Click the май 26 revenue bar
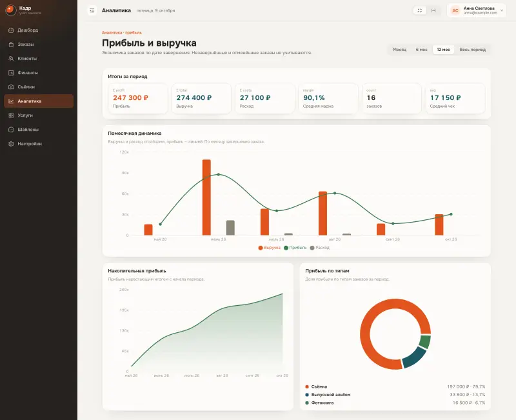Viewport: 516px width, 420px height. click(148, 230)
